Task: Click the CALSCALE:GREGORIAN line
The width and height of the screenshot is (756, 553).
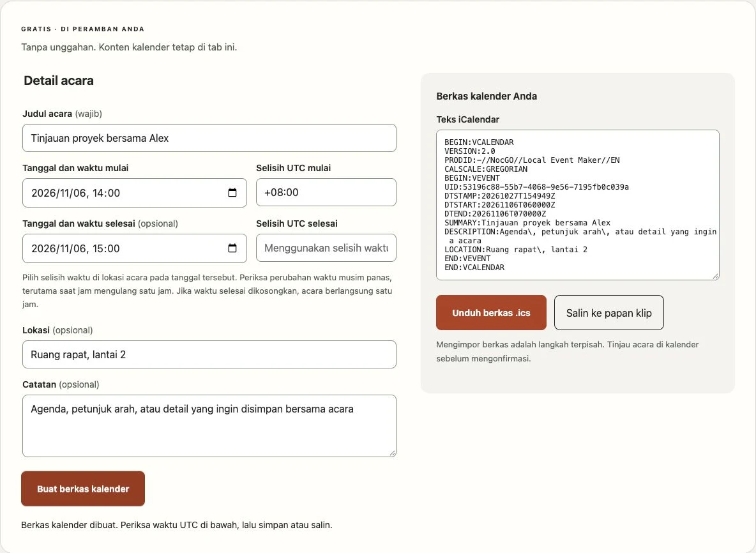Action: 486,169
